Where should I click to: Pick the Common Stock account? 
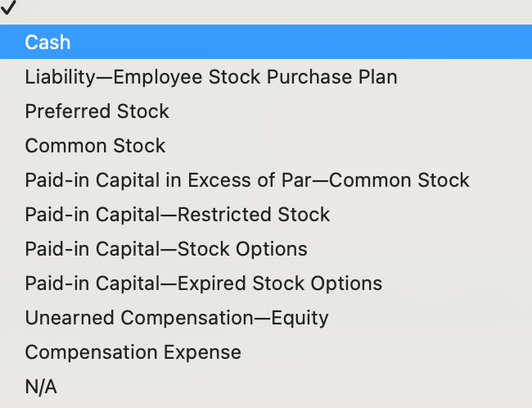[95, 146]
